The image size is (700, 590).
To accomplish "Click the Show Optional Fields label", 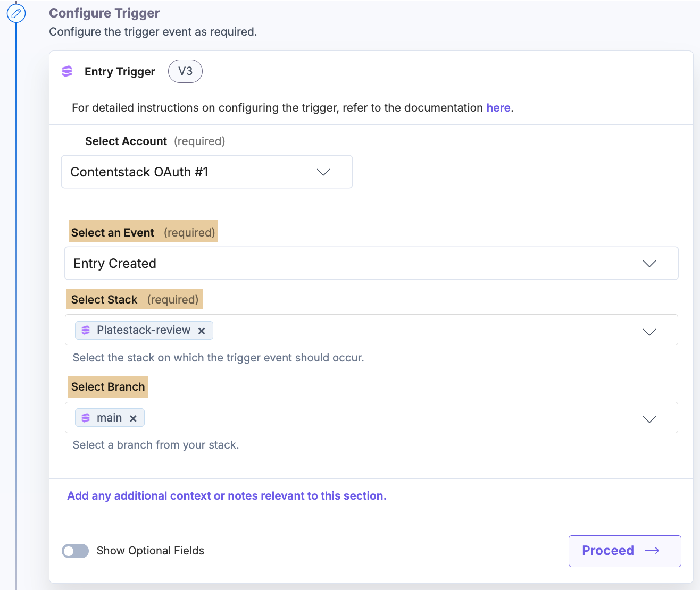I will 151,551.
